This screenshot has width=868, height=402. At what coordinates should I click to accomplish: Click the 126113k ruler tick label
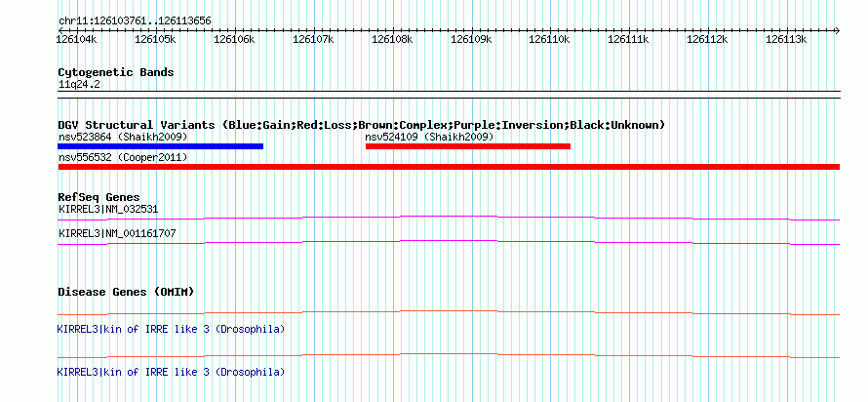point(786,39)
